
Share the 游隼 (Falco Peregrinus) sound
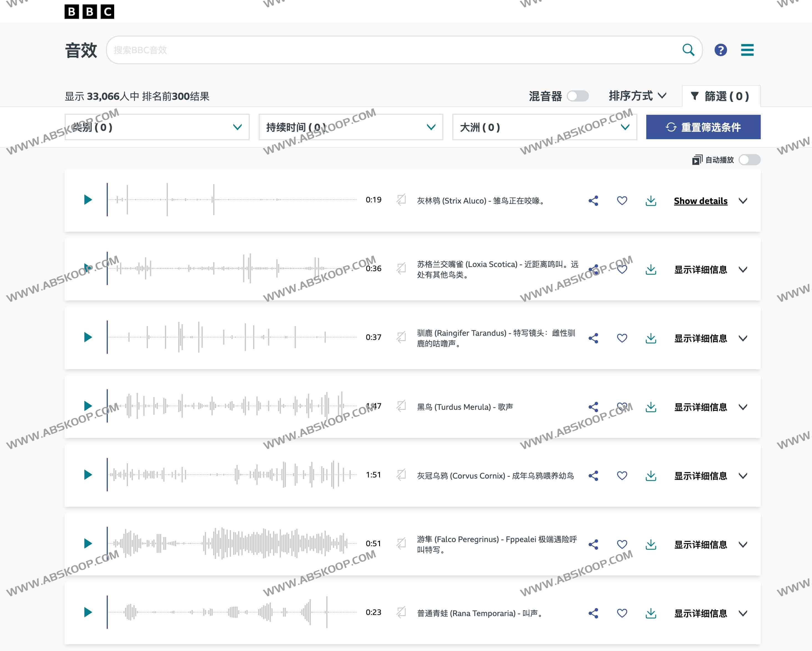coord(593,544)
